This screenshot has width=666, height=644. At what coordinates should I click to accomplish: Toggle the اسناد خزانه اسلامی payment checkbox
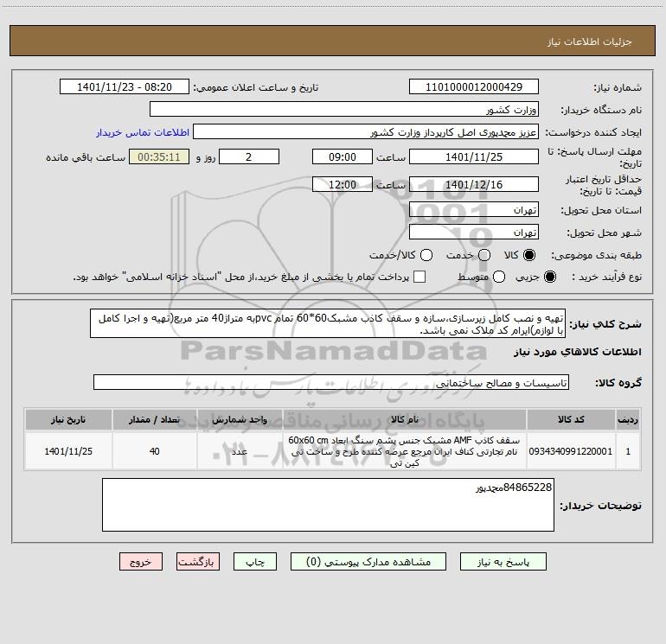[x=419, y=277]
